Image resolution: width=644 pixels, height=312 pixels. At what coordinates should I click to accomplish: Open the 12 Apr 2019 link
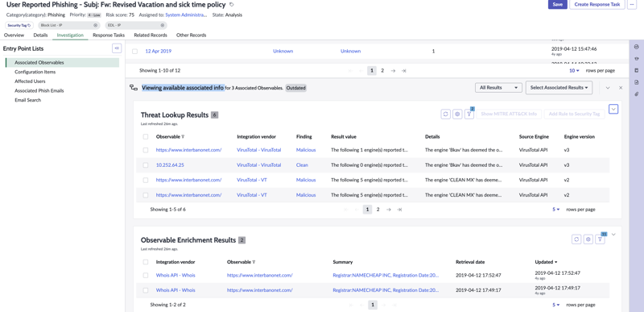[x=158, y=52]
